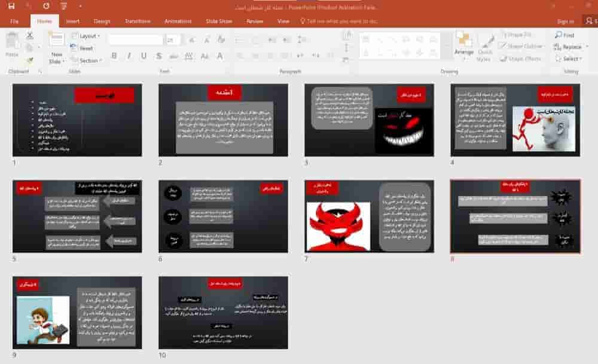Viewport: 598px width, 364px height.
Task: Click Decrease Font Size icon
Action: click(x=206, y=39)
